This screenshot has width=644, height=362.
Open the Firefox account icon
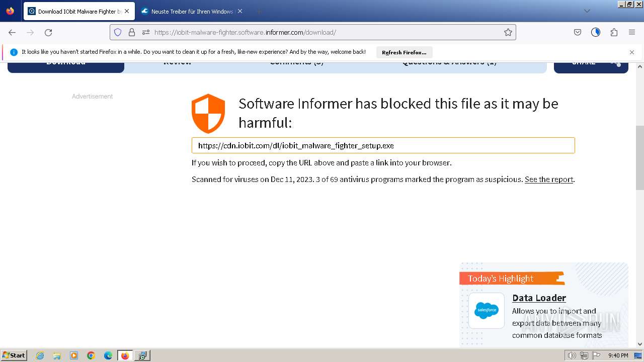click(596, 32)
